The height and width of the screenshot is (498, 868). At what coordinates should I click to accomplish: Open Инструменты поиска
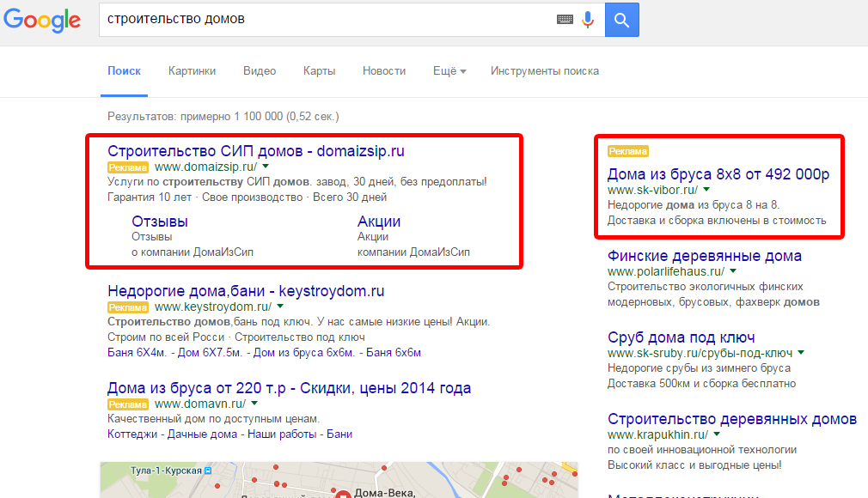pyautogui.click(x=545, y=71)
